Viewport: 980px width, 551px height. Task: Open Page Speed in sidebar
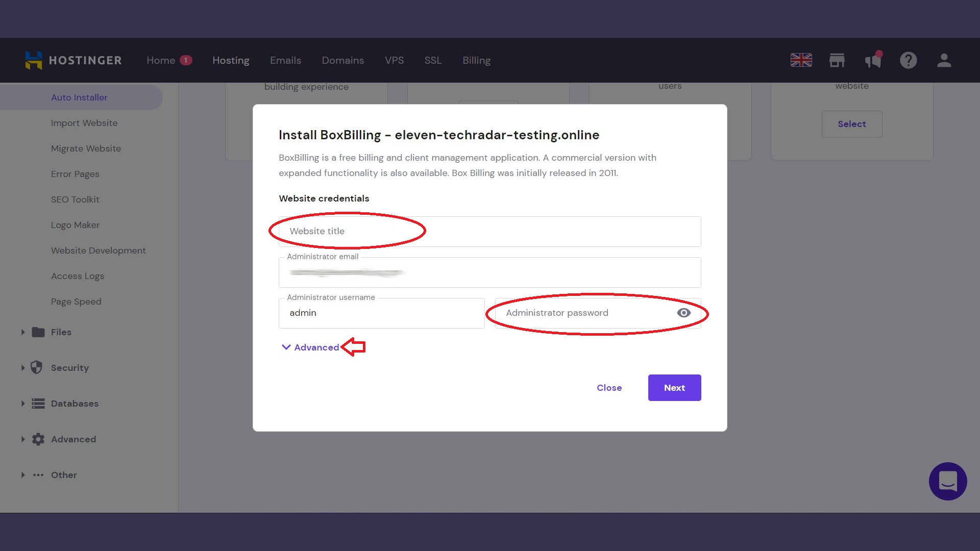[x=76, y=302]
